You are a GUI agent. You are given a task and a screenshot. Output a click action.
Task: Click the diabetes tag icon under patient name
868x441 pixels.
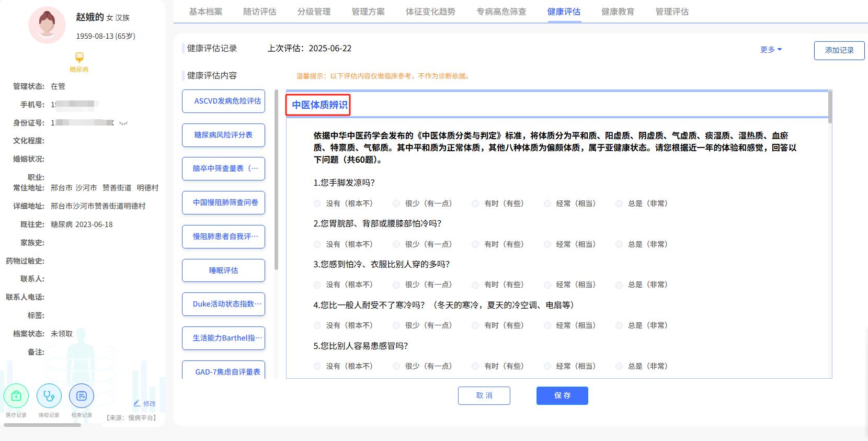tap(79, 57)
